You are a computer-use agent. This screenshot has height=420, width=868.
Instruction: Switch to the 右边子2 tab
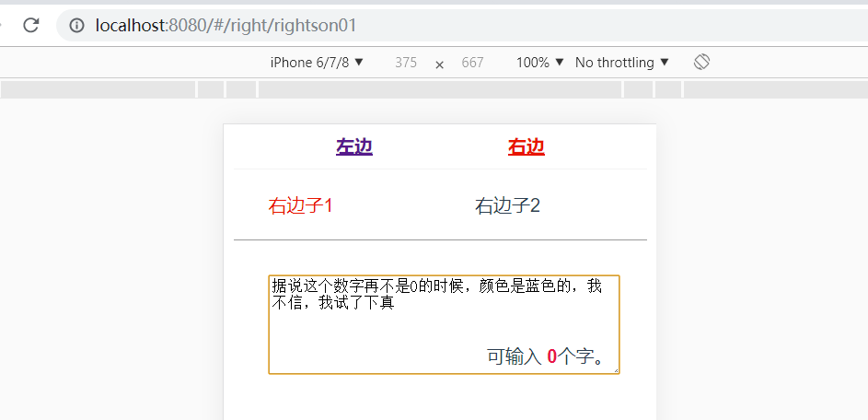(x=507, y=205)
